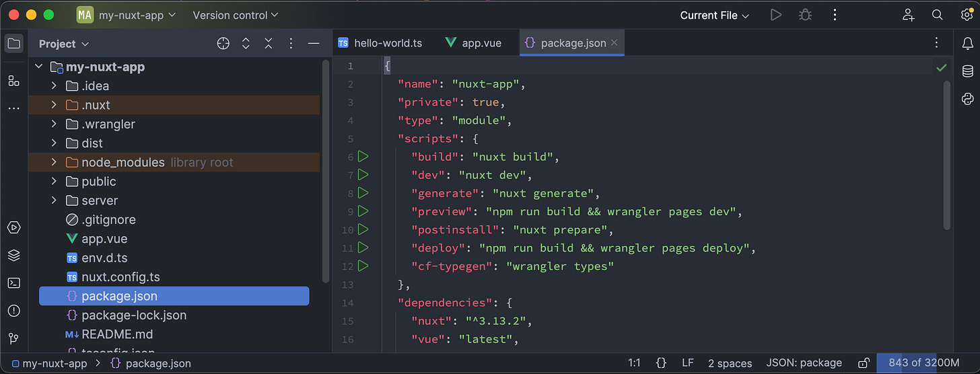Show more tool windows ellipsis

point(13,108)
